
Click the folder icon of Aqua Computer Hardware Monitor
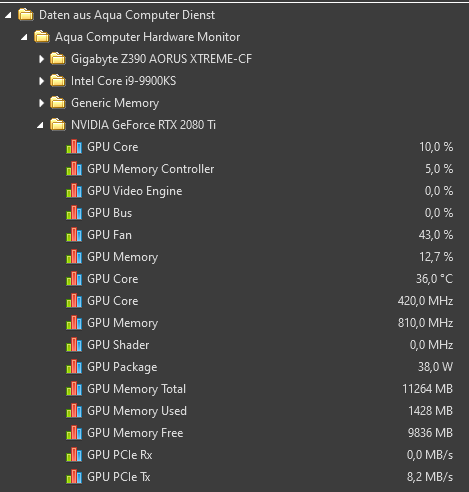(42, 37)
